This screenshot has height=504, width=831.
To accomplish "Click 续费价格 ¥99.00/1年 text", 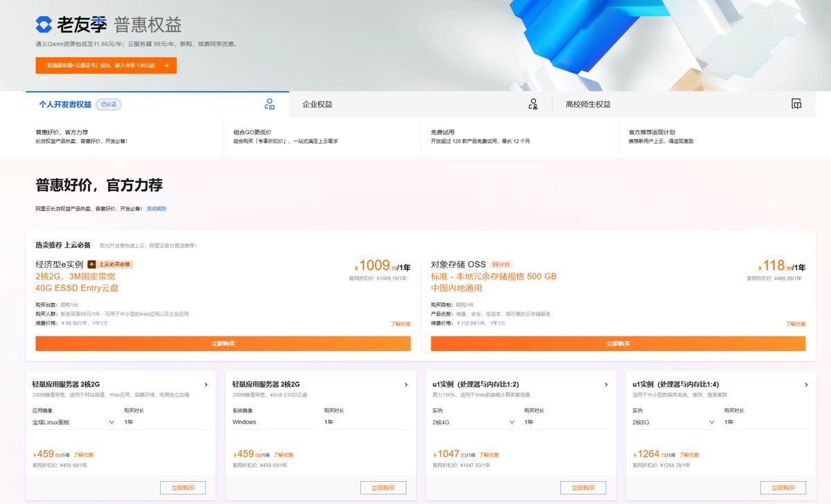I will (72, 323).
